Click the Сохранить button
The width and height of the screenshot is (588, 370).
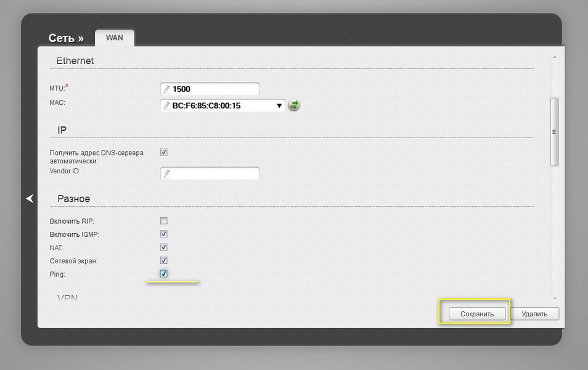pos(477,314)
